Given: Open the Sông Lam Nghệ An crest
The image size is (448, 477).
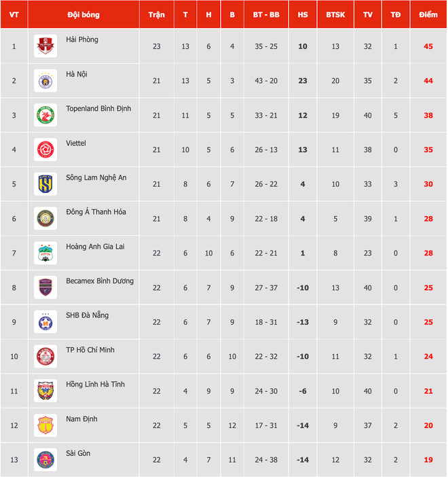Looking at the screenshot, I should tap(46, 184).
